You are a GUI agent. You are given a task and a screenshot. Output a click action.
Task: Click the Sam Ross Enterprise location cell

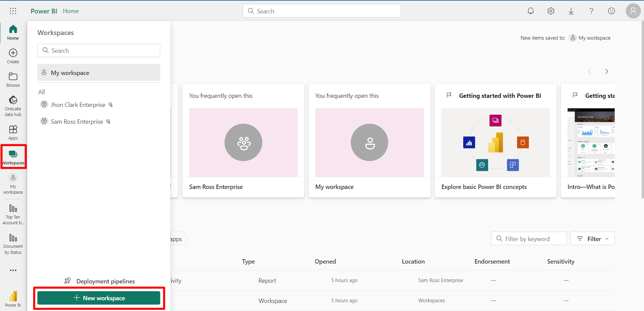441,280
